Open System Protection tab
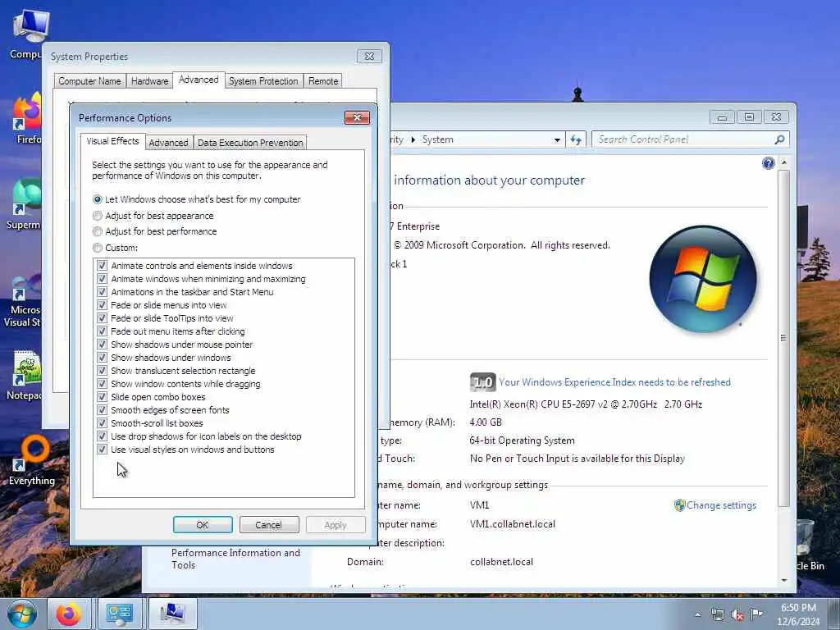 point(263,81)
